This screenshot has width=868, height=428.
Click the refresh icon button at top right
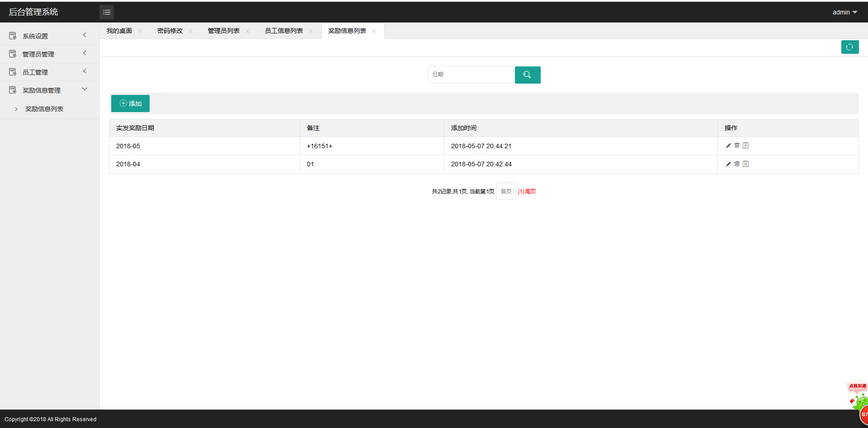coord(849,47)
